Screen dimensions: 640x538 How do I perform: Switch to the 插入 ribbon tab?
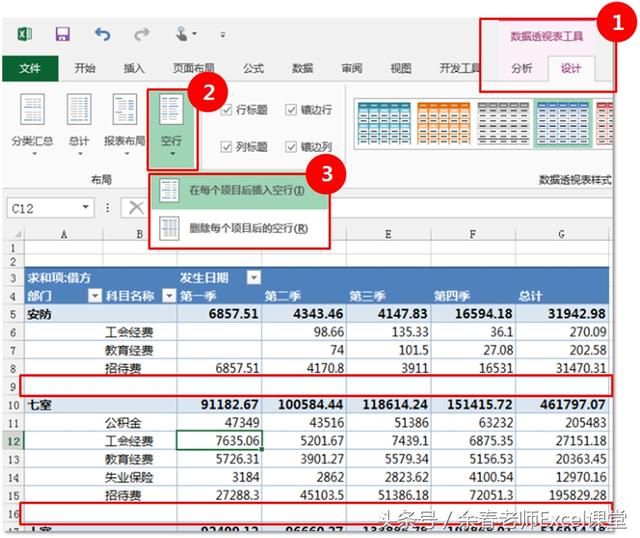(x=134, y=68)
